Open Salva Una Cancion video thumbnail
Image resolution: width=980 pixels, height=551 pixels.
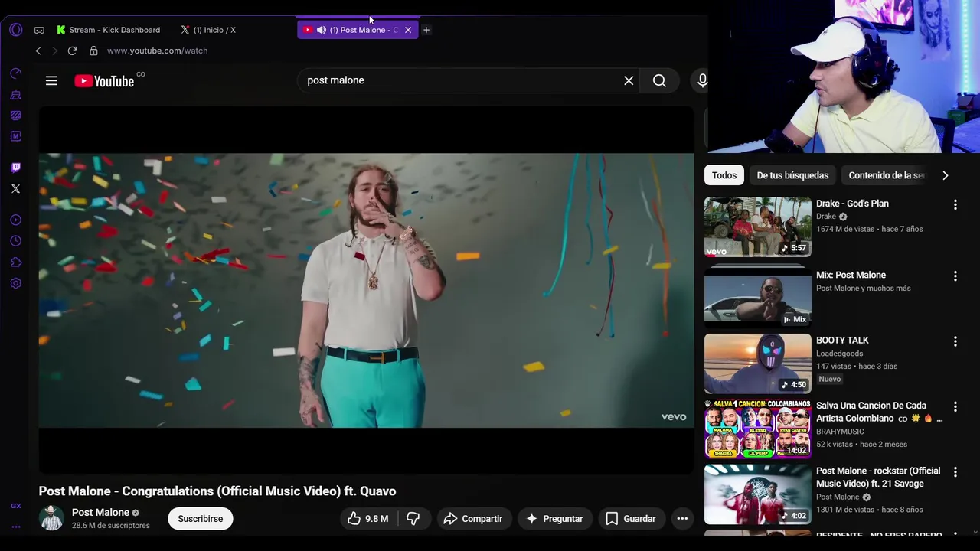(757, 429)
